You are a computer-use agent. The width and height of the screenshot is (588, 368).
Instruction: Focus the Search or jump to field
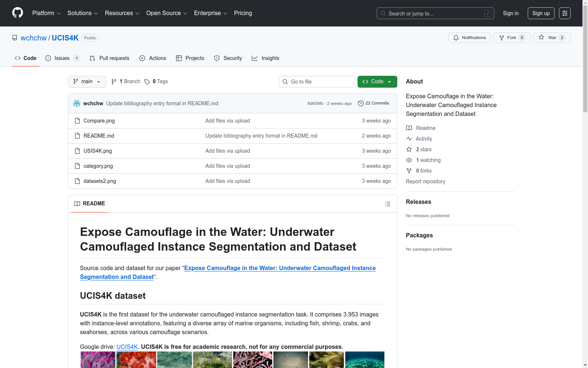pyautogui.click(x=435, y=13)
